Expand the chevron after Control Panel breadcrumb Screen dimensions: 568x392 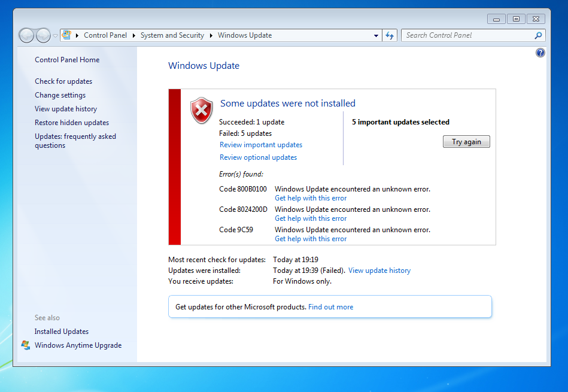pos(133,35)
